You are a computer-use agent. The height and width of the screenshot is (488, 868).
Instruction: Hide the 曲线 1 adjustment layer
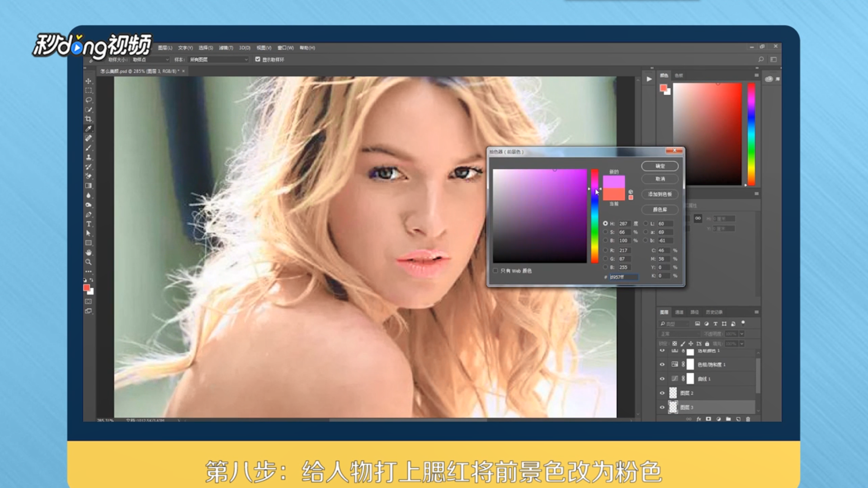(662, 379)
